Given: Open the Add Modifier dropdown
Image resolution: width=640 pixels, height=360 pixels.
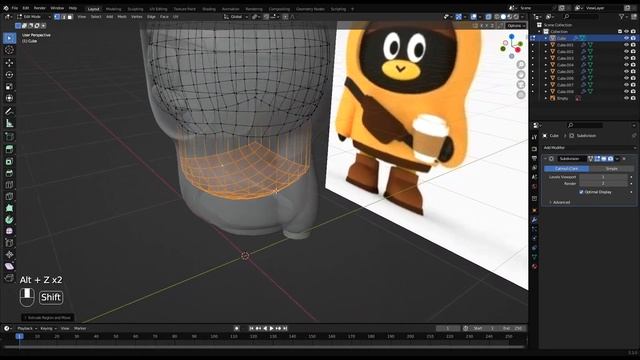Looking at the screenshot, I should (x=589, y=147).
